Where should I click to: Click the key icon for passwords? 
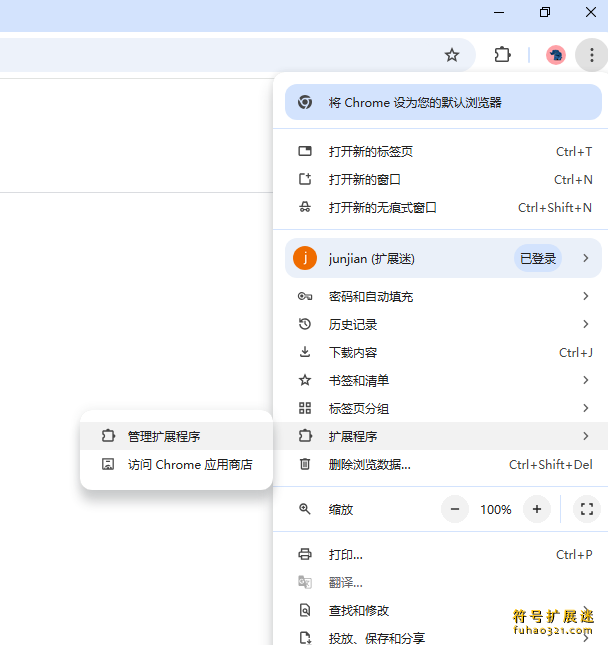tap(305, 296)
